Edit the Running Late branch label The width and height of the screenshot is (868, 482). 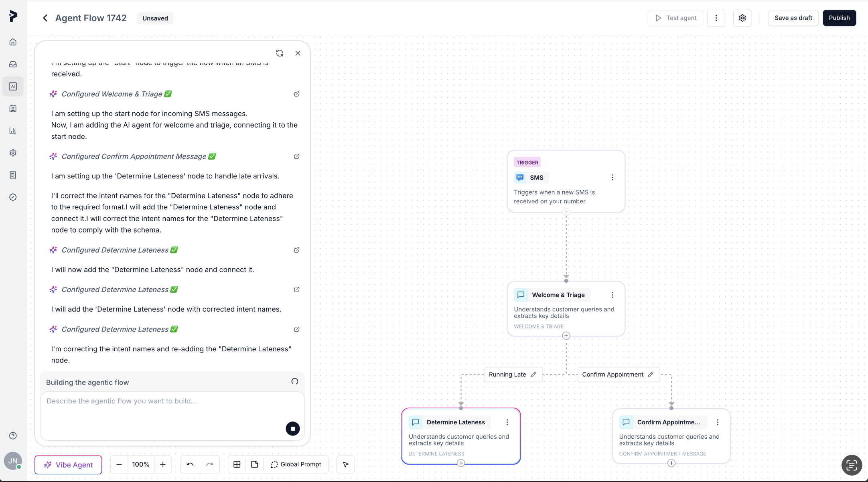point(533,375)
